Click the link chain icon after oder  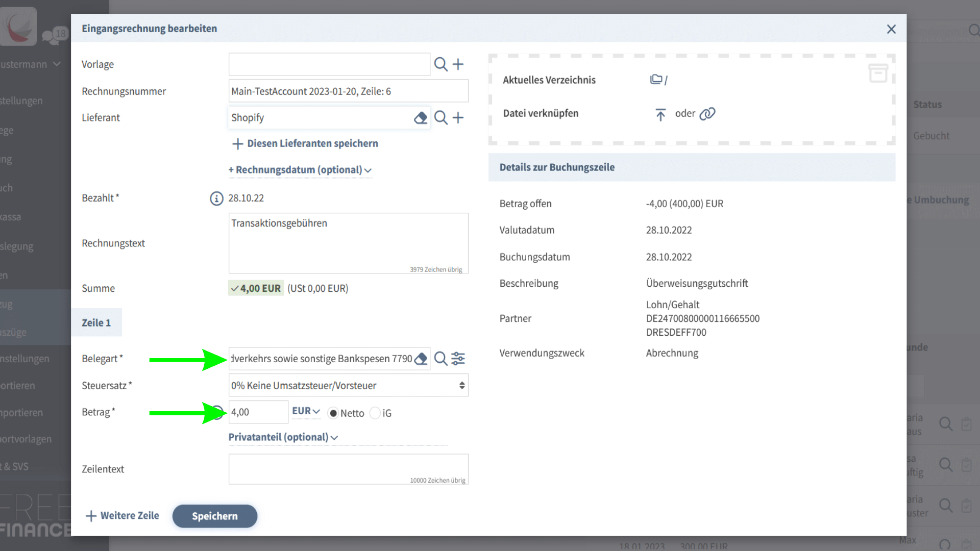pos(707,114)
